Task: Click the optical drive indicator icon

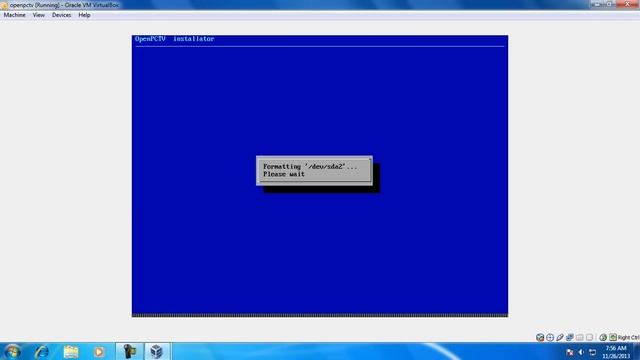Action: [550, 337]
